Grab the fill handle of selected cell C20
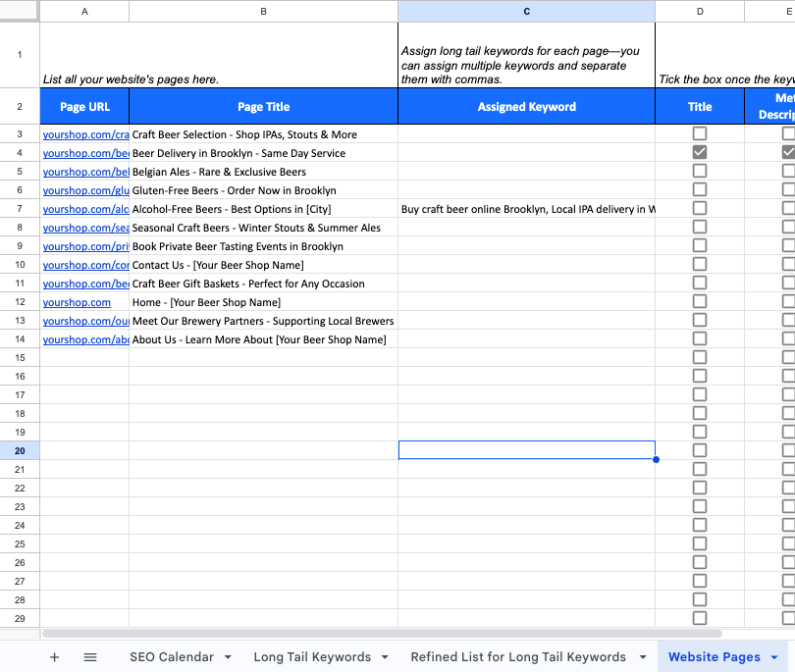The height and width of the screenshot is (672, 795). 656,459
